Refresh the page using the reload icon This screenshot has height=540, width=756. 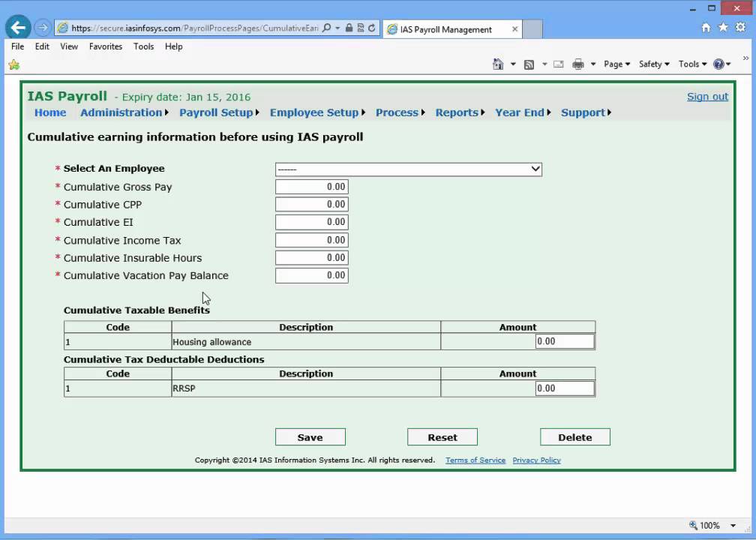point(372,28)
